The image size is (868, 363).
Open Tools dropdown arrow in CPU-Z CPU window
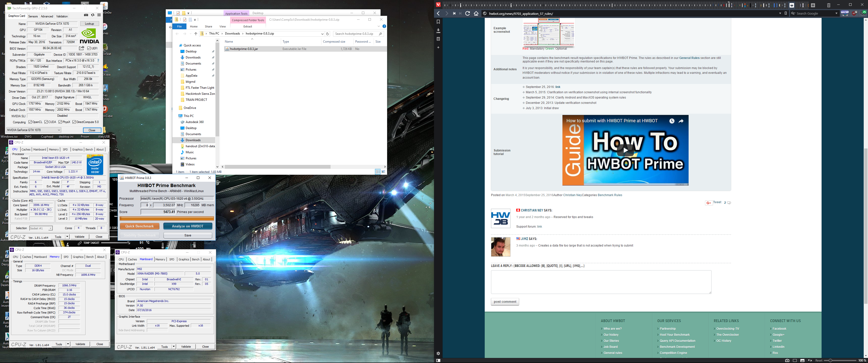pyautogui.click(x=67, y=237)
